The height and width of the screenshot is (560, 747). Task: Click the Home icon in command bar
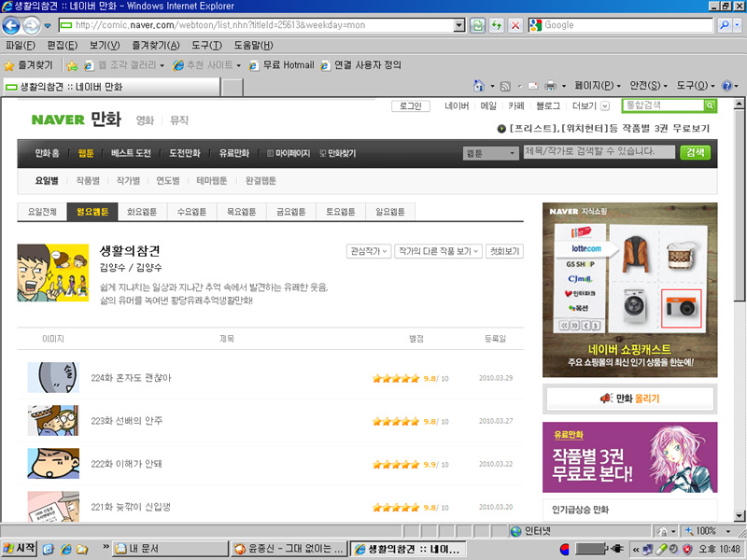(x=479, y=86)
